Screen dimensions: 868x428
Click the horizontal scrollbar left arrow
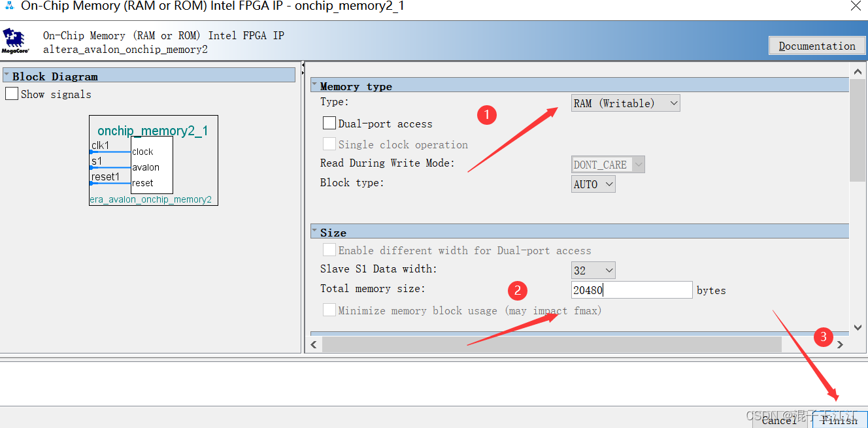point(314,344)
